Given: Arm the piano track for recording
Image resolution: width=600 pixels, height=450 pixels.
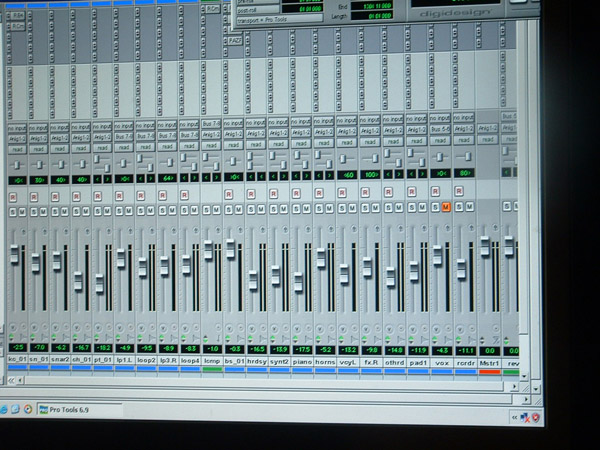Looking at the screenshot, I should 296,194.
